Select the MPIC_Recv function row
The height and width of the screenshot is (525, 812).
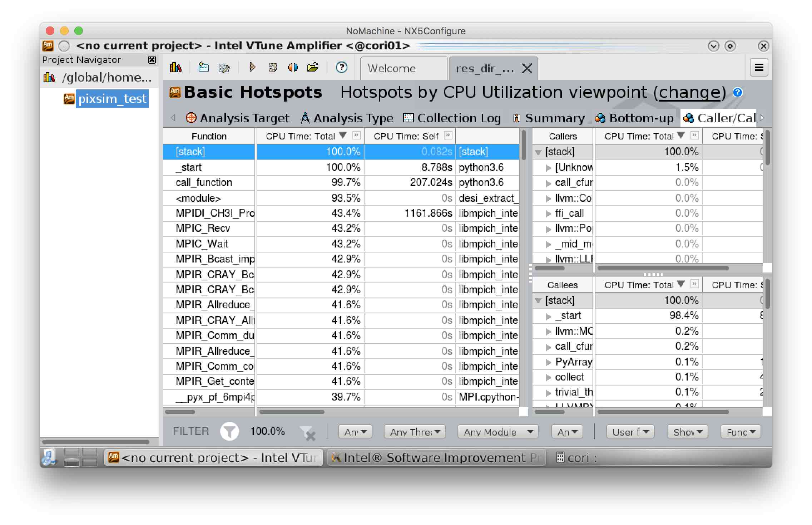click(203, 228)
